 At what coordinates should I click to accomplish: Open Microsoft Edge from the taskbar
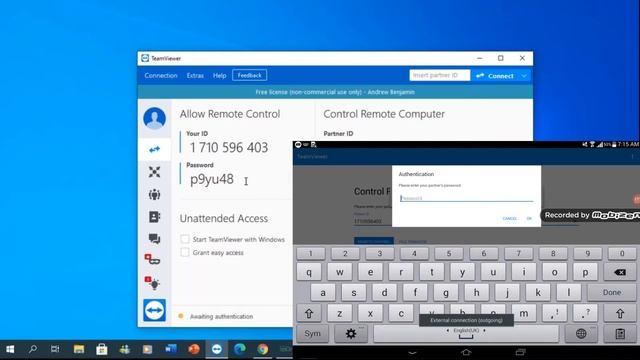(x=240, y=349)
